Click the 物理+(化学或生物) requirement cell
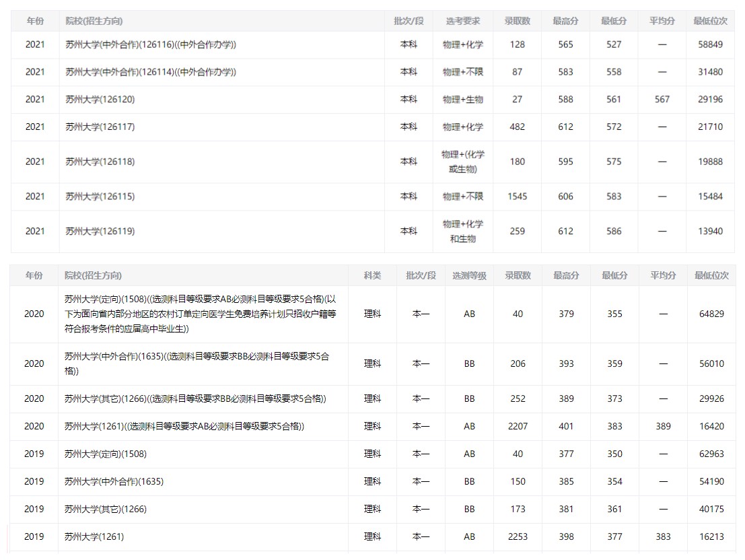 click(x=462, y=162)
